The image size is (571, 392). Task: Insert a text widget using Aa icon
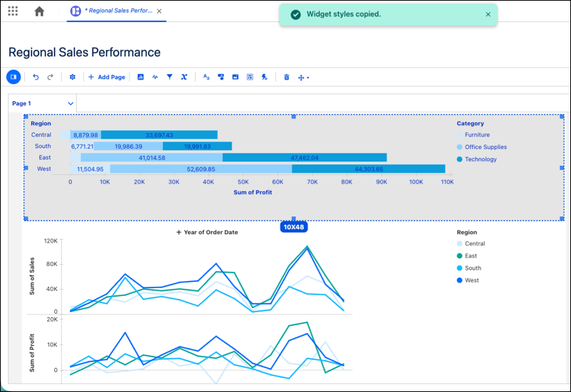(x=206, y=77)
